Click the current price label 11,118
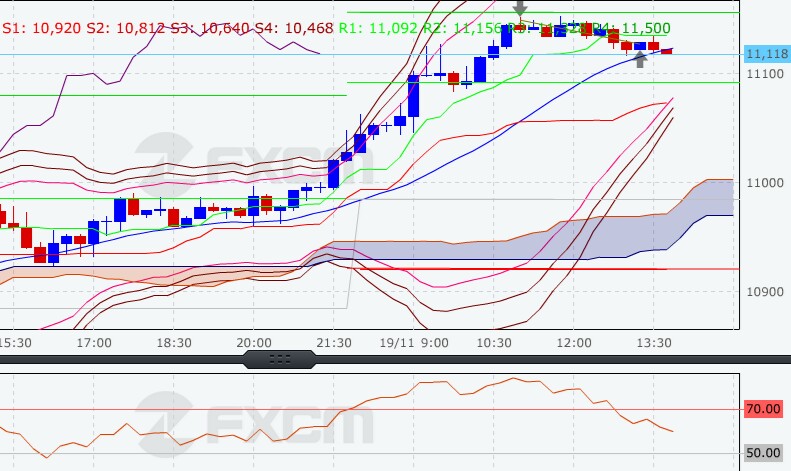Viewport: 791px width, 471px height. tap(767, 54)
